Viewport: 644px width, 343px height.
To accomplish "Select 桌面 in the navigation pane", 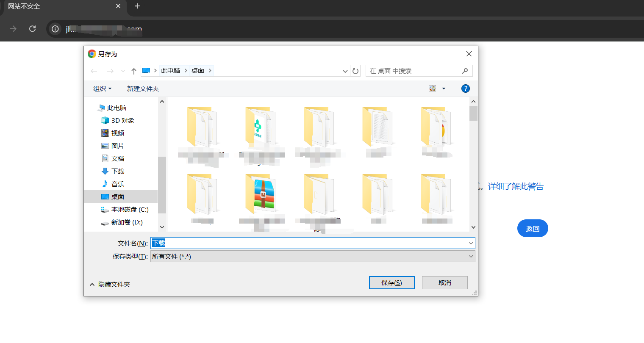I will (121, 196).
